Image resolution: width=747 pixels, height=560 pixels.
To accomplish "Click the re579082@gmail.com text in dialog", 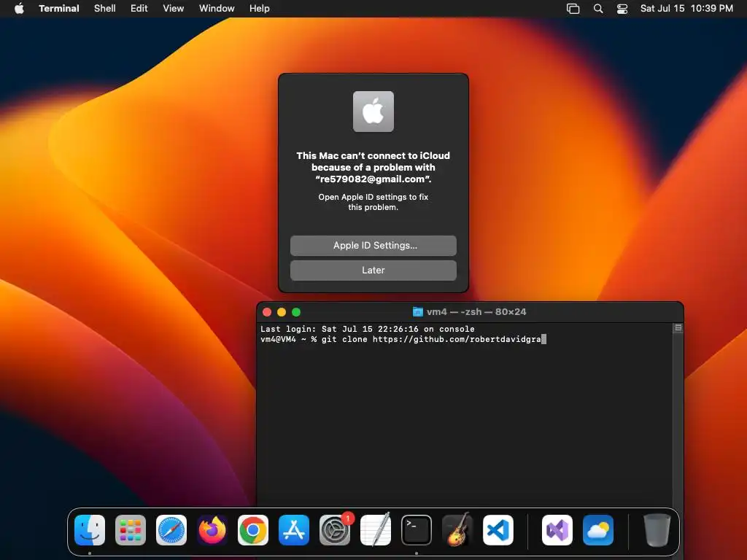I will pyautogui.click(x=373, y=179).
